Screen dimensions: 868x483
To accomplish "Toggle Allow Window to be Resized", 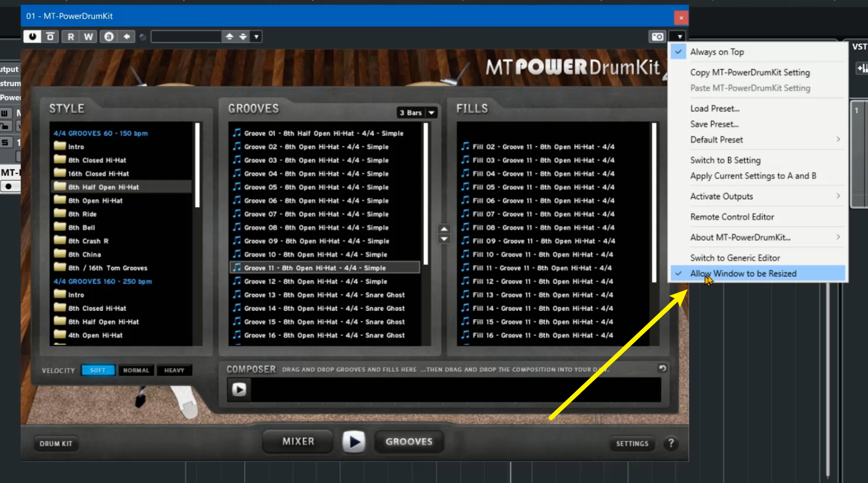I will coord(743,273).
